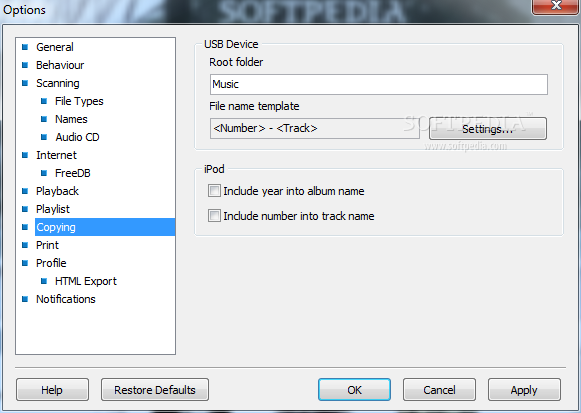Viewport: 581px width, 413px height.
Task: Open the General options page
Action: coord(55,47)
